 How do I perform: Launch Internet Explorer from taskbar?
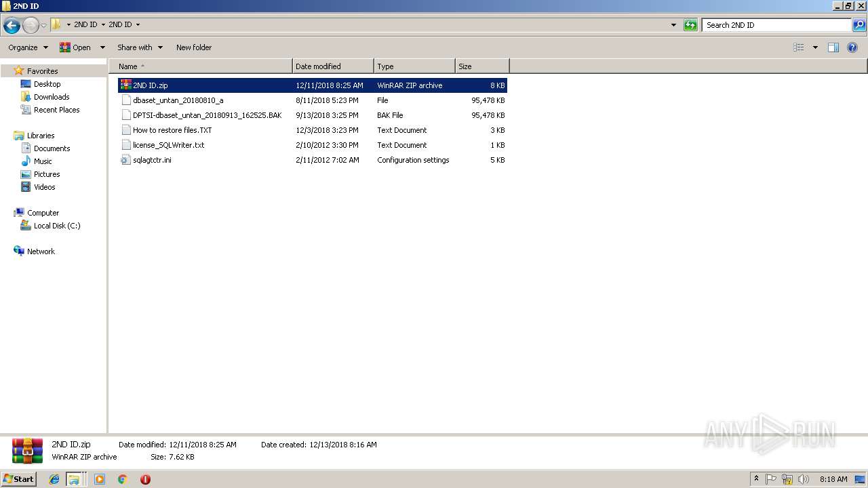[x=54, y=479]
